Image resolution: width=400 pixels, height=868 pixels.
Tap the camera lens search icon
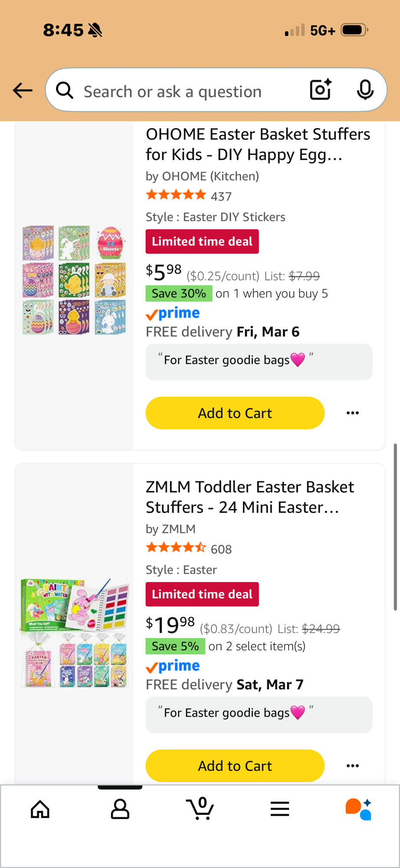coord(321,90)
